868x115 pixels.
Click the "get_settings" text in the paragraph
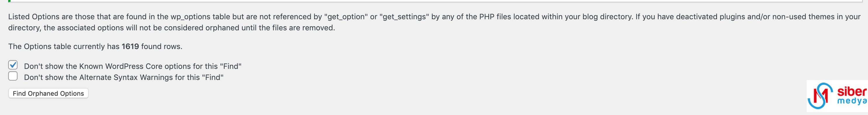point(404,17)
